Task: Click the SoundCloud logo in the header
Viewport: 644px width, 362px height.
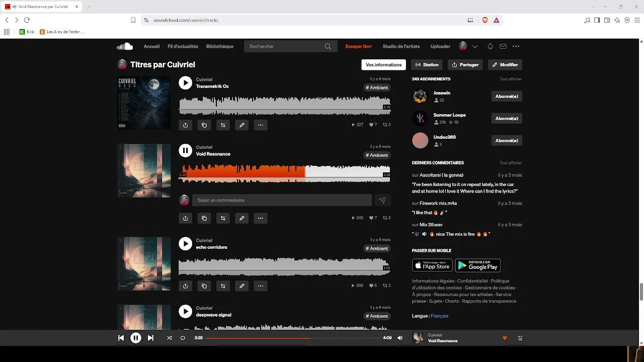Action: 125,46
